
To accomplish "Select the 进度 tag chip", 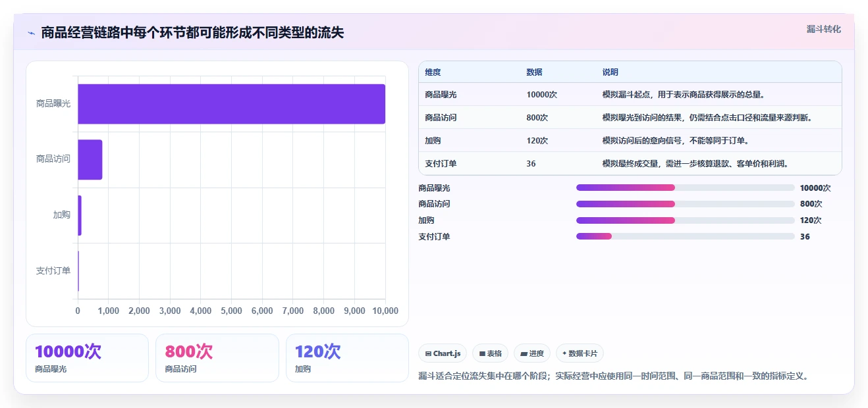I will pos(532,353).
